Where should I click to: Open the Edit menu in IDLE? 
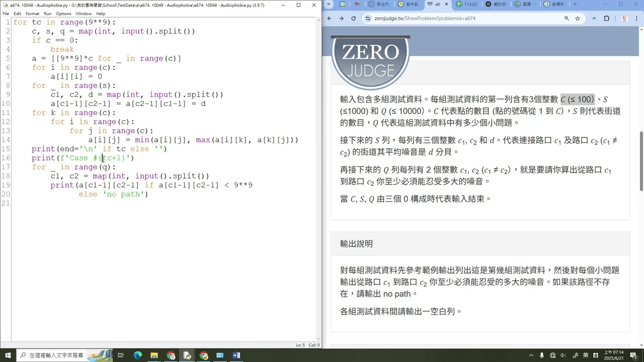pyautogui.click(x=18, y=14)
